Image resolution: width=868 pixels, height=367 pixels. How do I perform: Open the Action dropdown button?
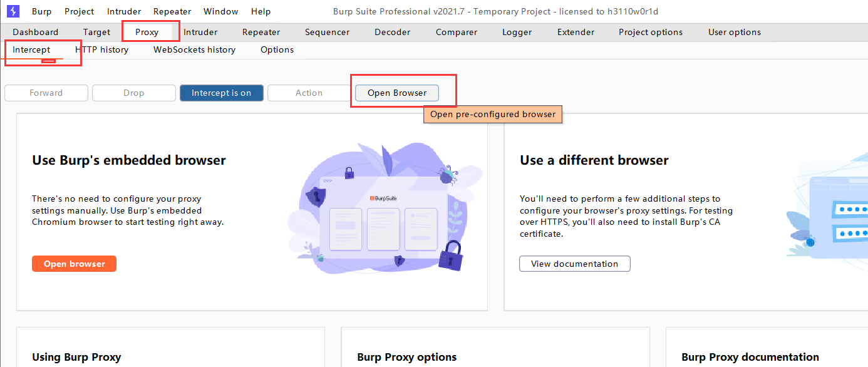(x=309, y=93)
